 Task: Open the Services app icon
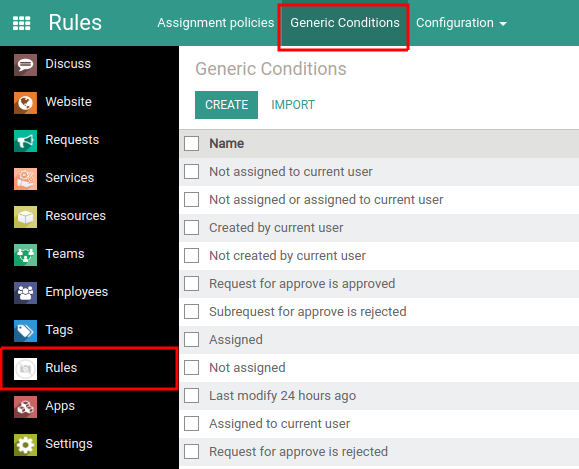(25, 179)
